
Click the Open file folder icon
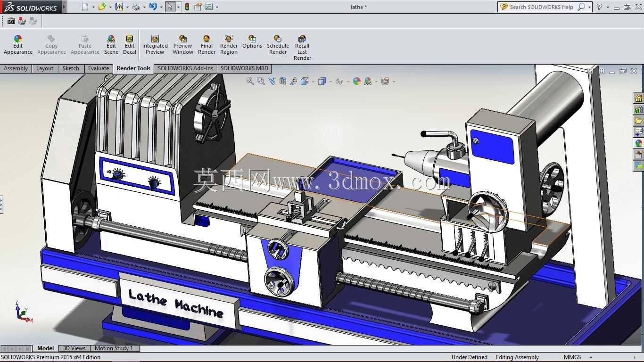click(x=102, y=7)
